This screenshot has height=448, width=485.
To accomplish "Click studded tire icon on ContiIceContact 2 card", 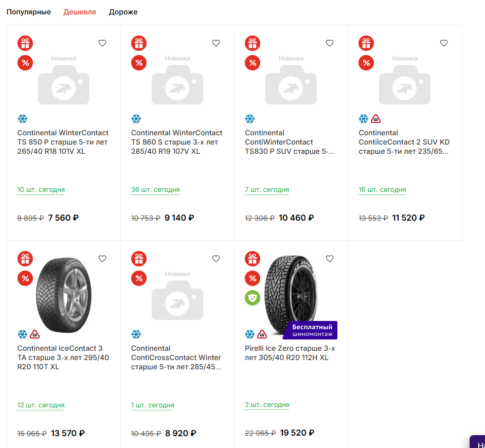I will (x=376, y=119).
